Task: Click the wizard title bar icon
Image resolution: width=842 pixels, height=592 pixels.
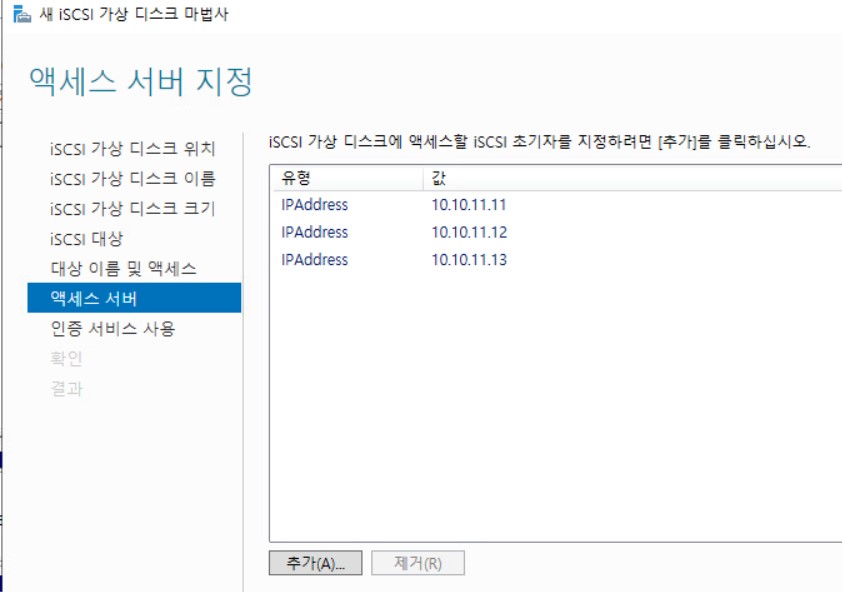Action: tap(22, 14)
